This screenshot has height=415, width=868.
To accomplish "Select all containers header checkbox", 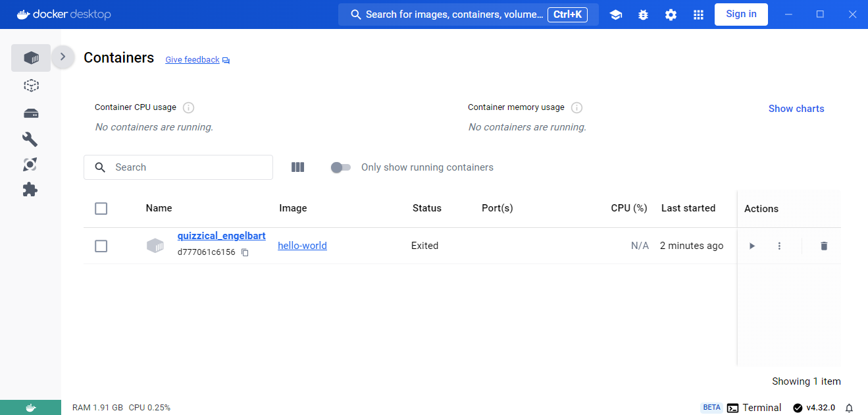I will pos(101,208).
